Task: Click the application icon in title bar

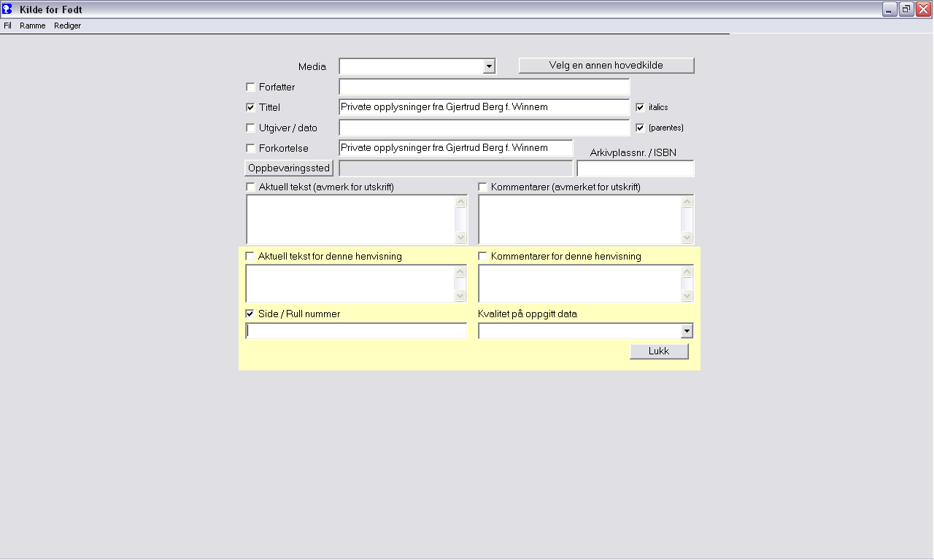Action: (x=7, y=9)
